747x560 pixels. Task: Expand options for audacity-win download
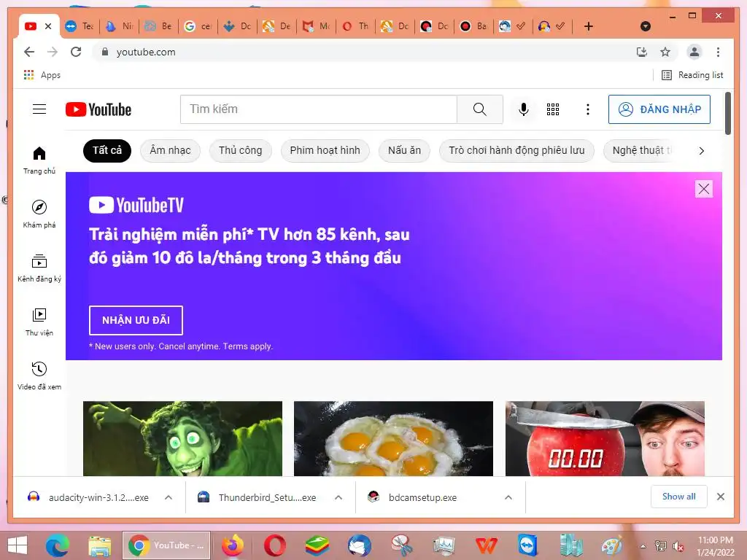[x=169, y=497]
